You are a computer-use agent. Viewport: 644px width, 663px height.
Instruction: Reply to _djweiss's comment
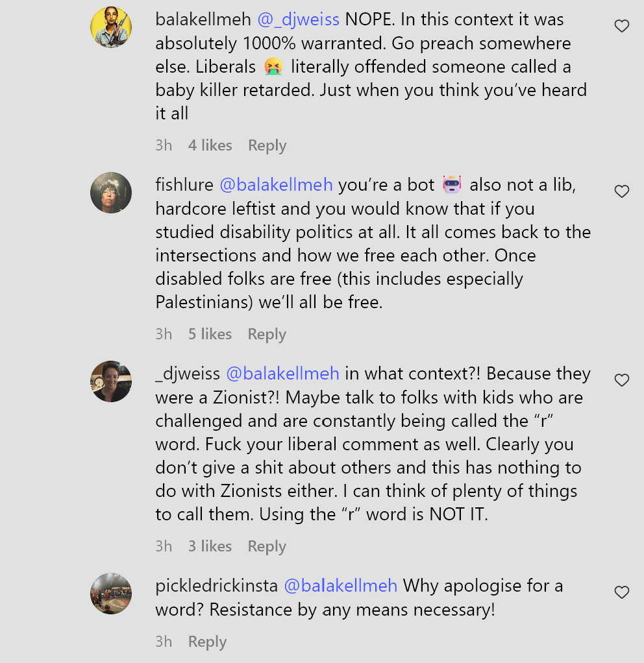pyautogui.click(x=267, y=546)
